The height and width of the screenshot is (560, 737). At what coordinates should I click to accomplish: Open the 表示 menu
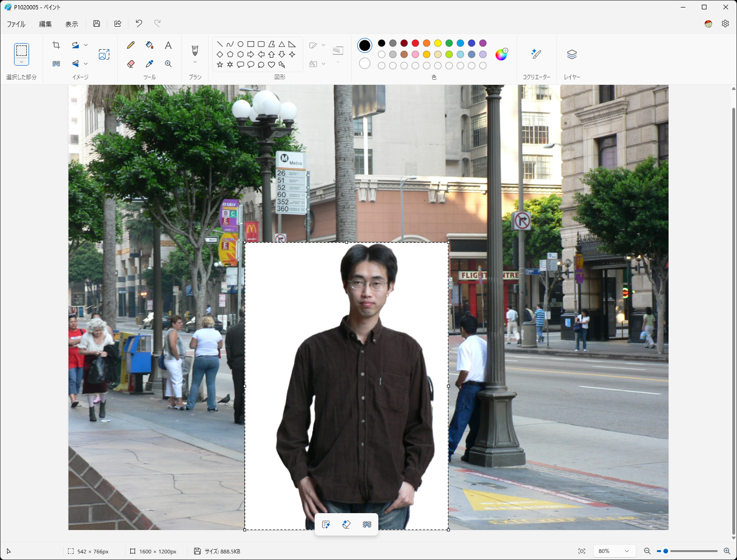[71, 24]
